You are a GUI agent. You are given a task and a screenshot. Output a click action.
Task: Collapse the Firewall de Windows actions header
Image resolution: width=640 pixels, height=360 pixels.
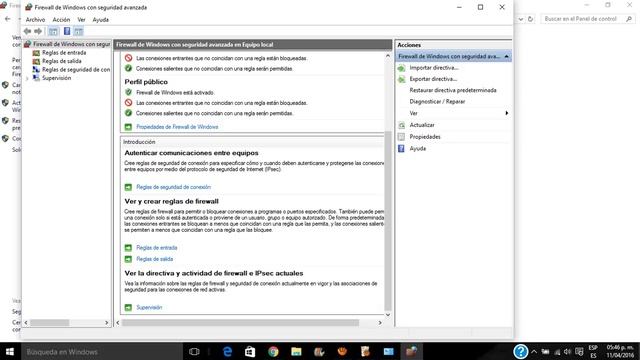pos(507,56)
